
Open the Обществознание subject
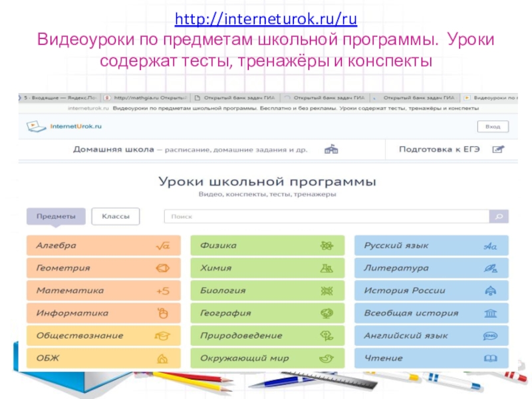pyautogui.click(x=104, y=336)
